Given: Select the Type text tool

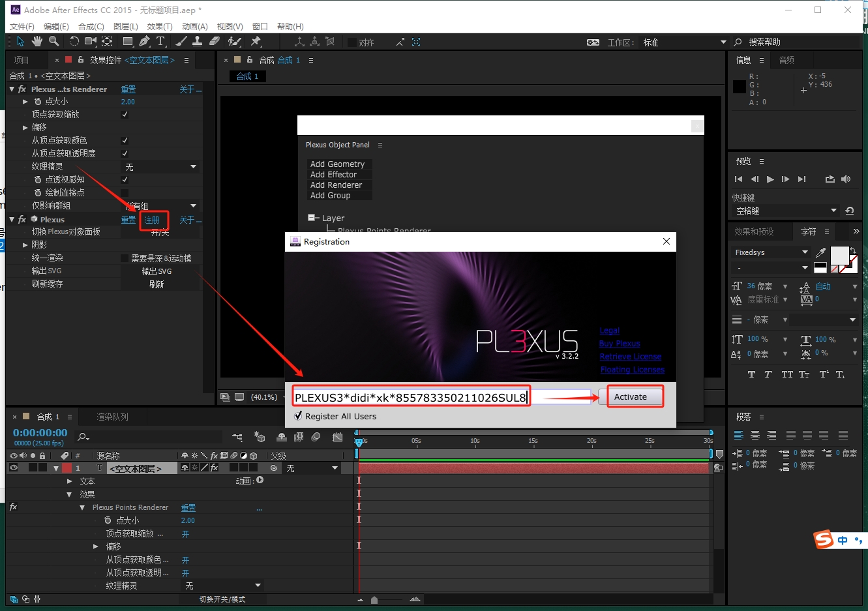Looking at the screenshot, I should coord(160,42).
